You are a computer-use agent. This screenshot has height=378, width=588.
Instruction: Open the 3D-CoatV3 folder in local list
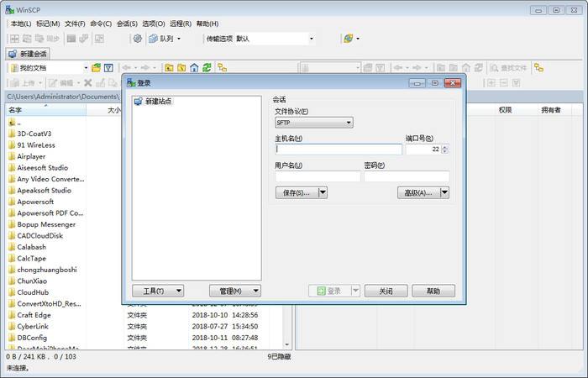click(34, 134)
